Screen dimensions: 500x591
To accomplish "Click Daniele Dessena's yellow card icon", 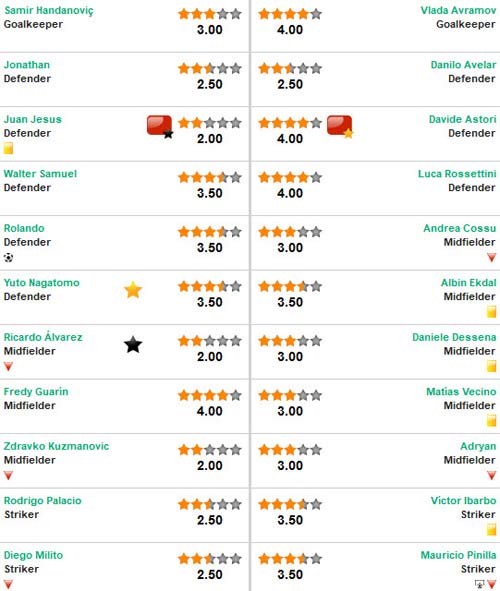I will [491, 366].
